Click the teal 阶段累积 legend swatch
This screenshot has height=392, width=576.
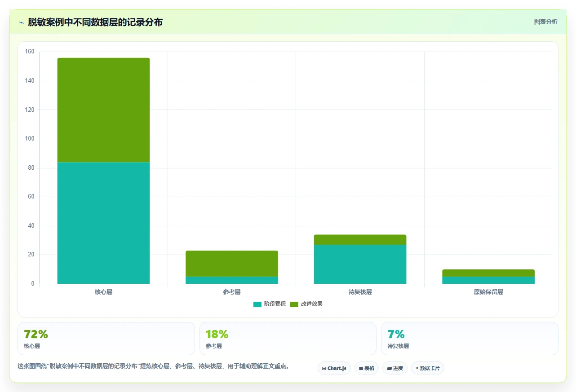tap(257, 304)
